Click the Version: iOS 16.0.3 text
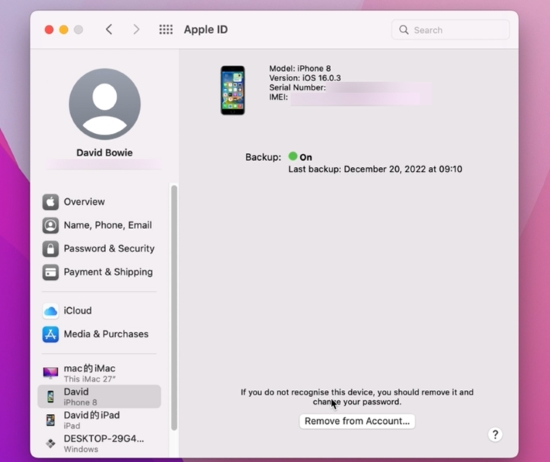The width and height of the screenshot is (550, 462). click(305, 78)
